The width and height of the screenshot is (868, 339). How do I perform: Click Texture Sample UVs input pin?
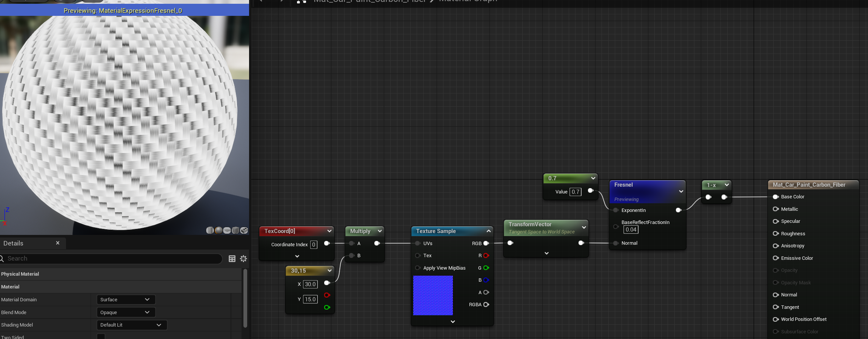point(418,244)
